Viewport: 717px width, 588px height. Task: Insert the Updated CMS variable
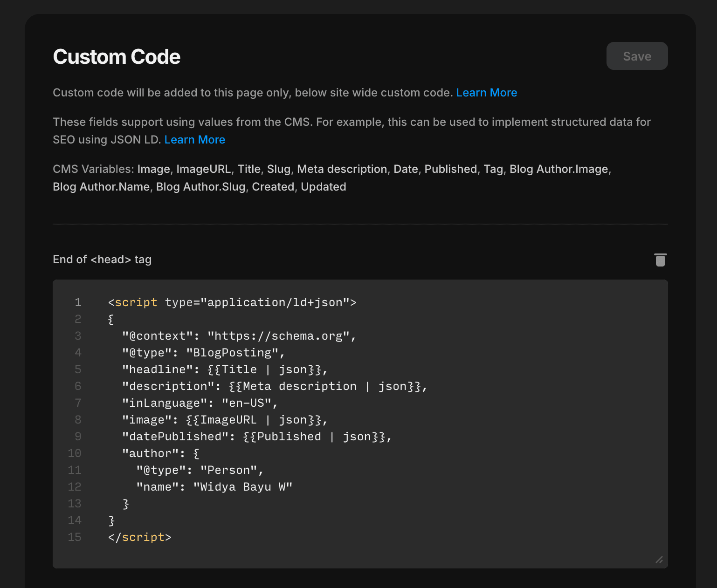tap(323, 186)
